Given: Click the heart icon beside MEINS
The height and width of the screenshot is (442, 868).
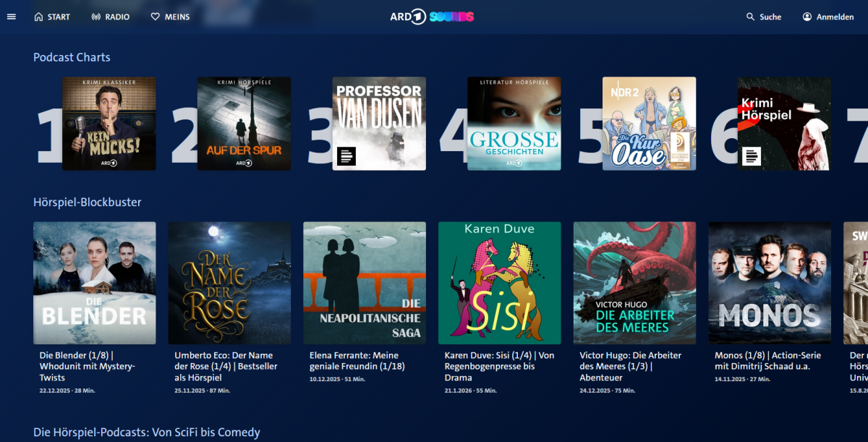Looking at the screenshot, I should (x=156, y=17).
